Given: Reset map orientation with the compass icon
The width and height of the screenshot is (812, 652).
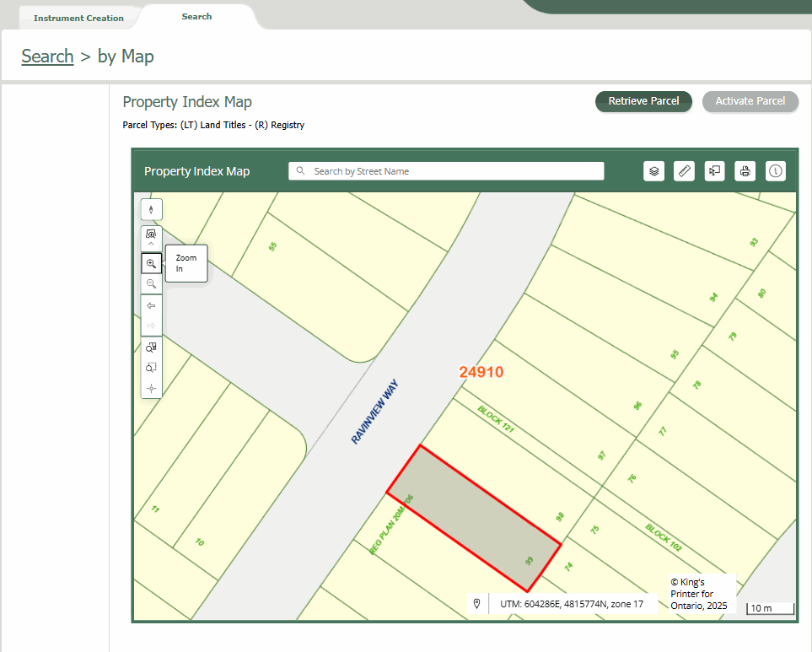Looking at the screenshot, I should [x=151, y=210].
